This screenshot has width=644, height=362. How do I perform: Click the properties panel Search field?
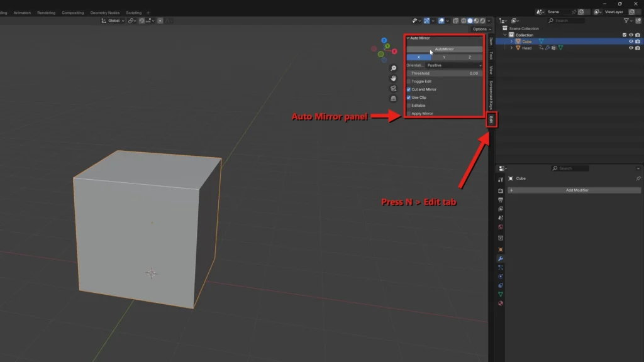point(570,168)
